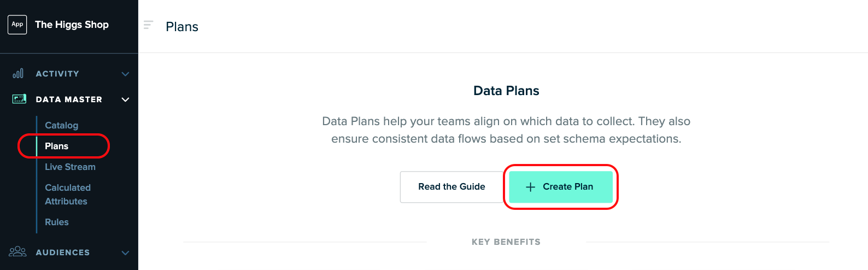Go to Calculated Attributes
The height and width of the screenshot is (270, 868).
click(x=68, y=194)
